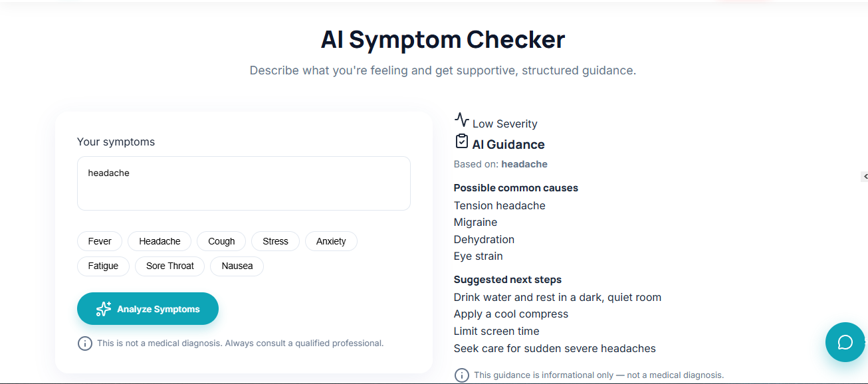Click info icon beside medical diagnosis disclaimer
This screenshot has width=868, height=384.
pyautogui.click(x=85, y=343)
